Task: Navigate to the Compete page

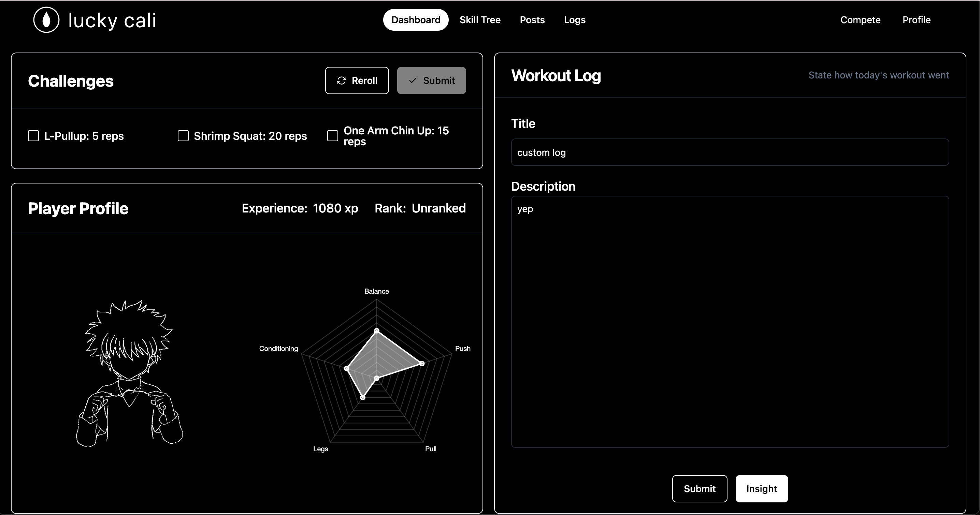Action: (x=861, y=20)
